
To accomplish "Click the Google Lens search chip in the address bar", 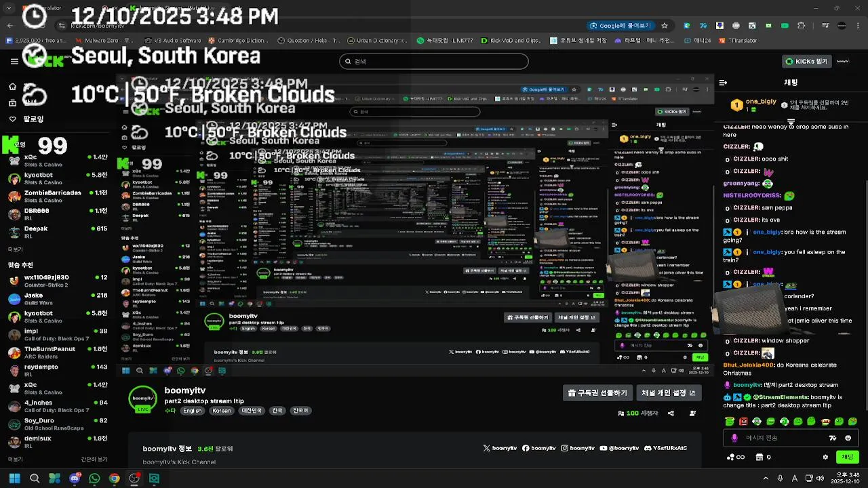I will tap(620, 26).
